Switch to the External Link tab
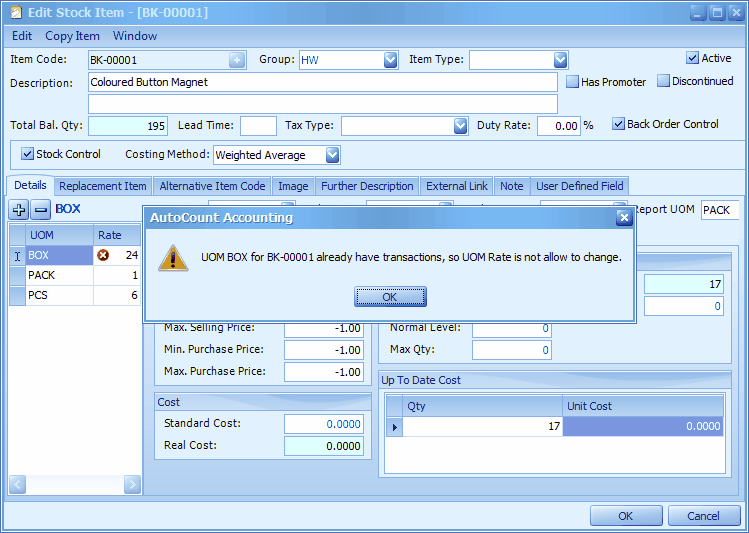Screen dimensions: 749x533 pyautogui.click(x=457, y=186)
